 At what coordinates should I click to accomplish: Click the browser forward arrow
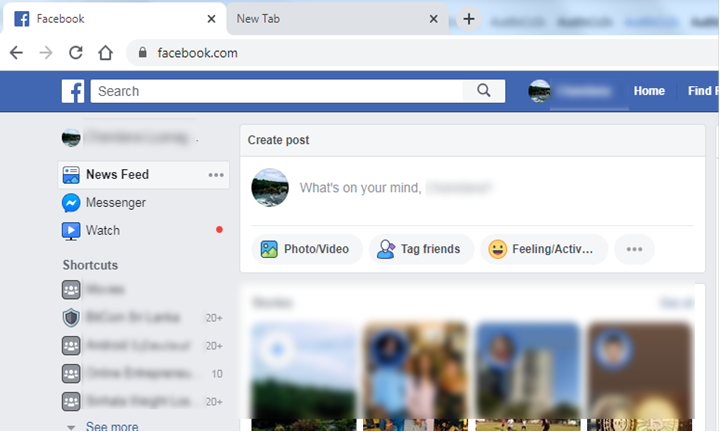45,53
